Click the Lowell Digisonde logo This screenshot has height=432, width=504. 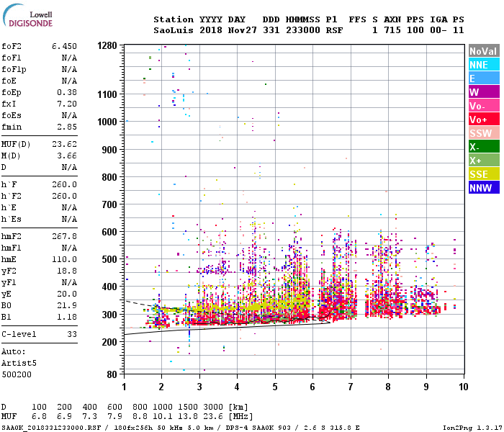pyautogui.click(x=27, y=15)
